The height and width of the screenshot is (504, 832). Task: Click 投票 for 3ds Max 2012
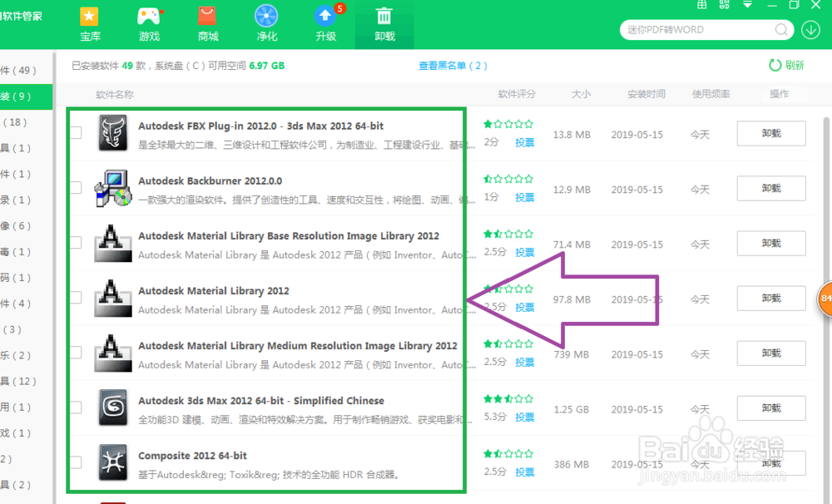(x=524, y=418)
